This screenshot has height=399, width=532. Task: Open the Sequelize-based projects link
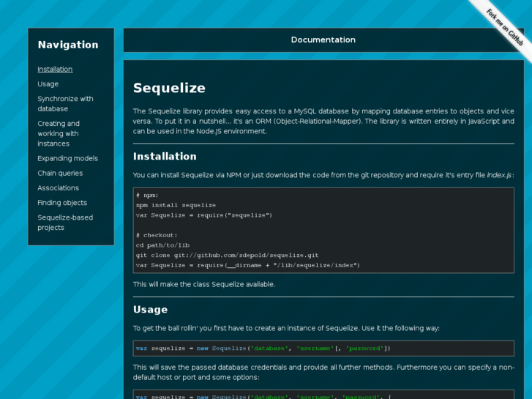[x=65, y=223]
